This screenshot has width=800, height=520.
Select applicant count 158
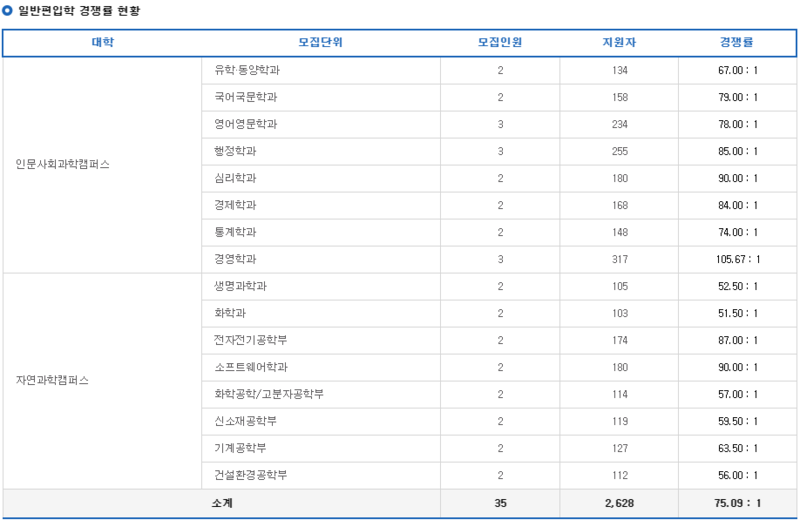pyautogui.click(x=620, y=97)
